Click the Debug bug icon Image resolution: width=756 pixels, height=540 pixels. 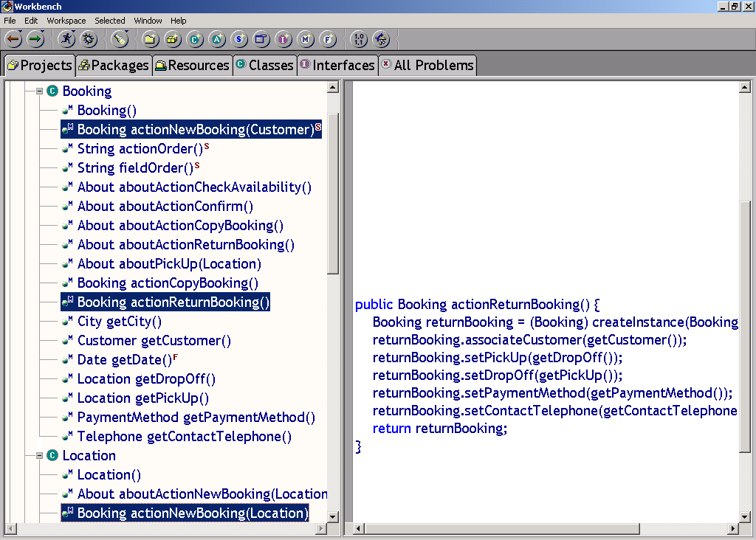89,39
